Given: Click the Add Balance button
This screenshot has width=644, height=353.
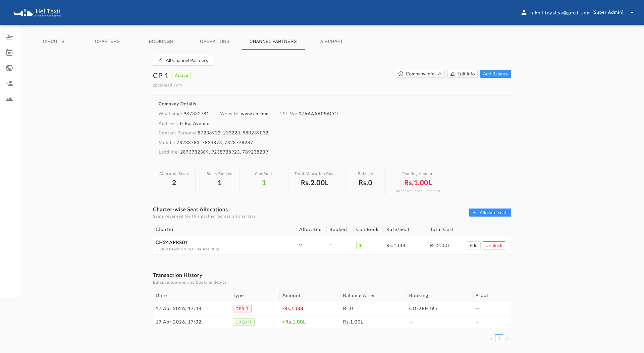Looking at the screenshot, I should coord(495,74).
